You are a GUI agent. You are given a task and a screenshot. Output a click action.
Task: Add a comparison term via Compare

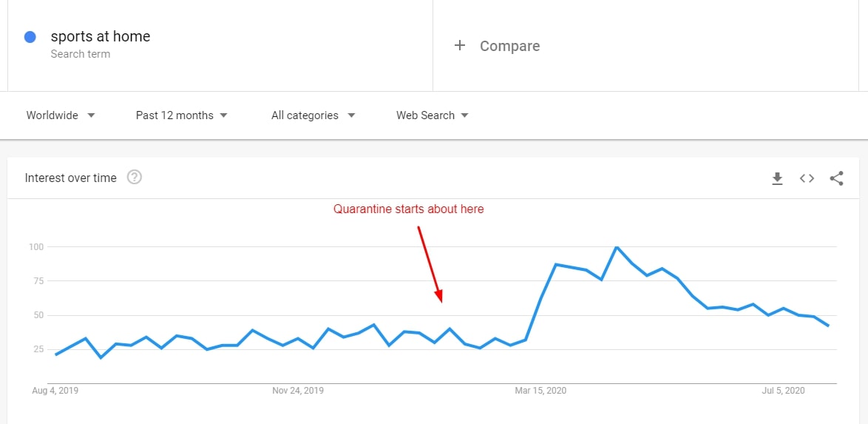[x=509, y=46]
